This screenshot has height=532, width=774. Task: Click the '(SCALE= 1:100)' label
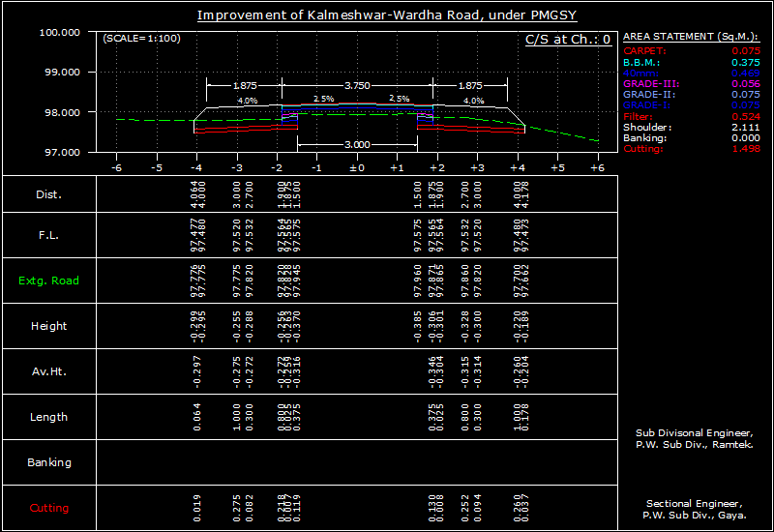[141, 39]
